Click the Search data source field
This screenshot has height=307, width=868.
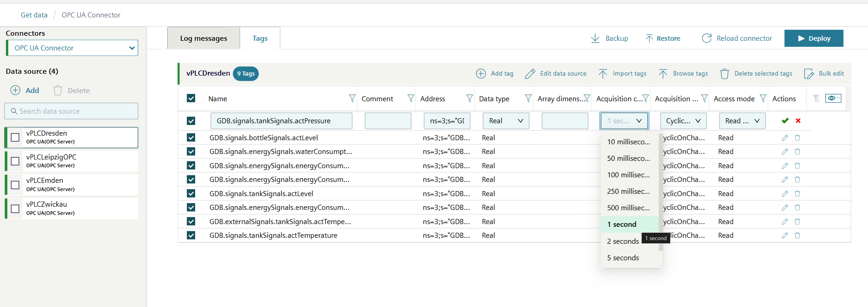pyautogui.click(x=71, y=111)
